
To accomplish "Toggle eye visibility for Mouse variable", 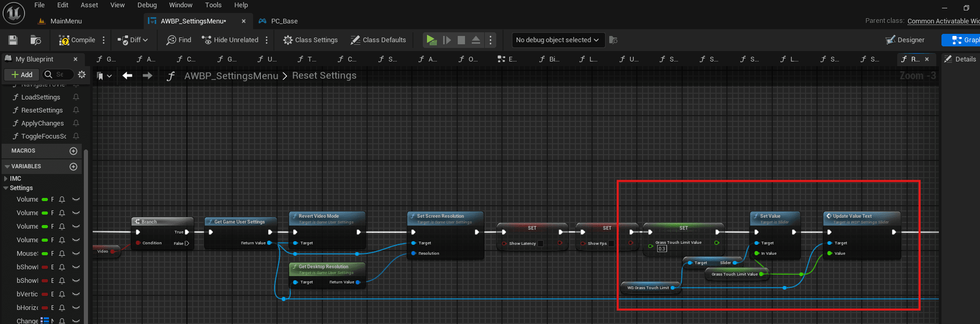I will pyautogui.click(x=76, y=254).
